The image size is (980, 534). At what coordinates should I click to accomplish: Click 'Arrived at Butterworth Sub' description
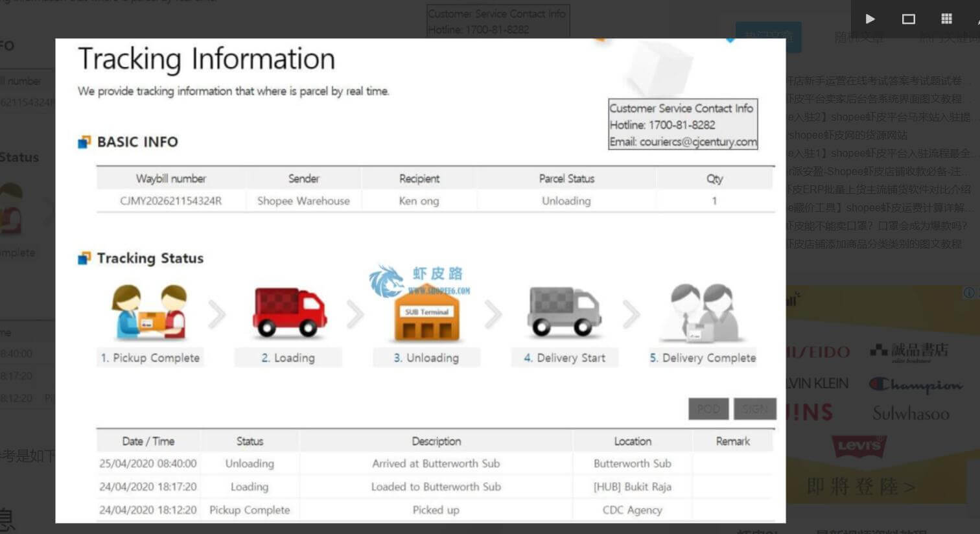pyautogui.click(x=436, y=463)
